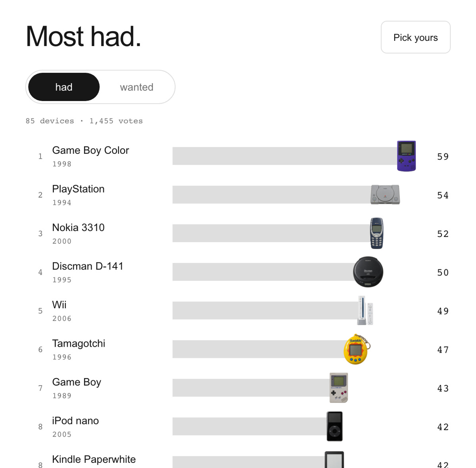Click the gray PlayStation console icon

385,195
